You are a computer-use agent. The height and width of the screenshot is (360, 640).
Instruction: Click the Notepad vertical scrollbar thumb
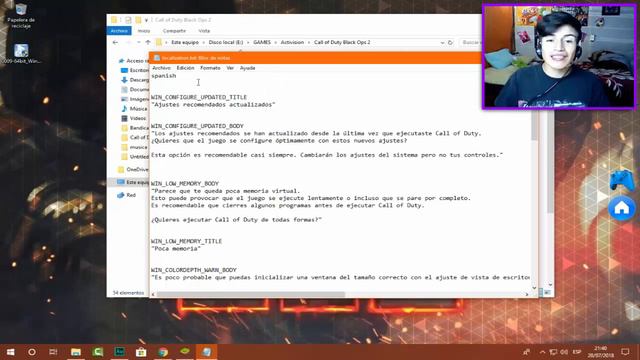pyautogui.click(x=534, y=125)
